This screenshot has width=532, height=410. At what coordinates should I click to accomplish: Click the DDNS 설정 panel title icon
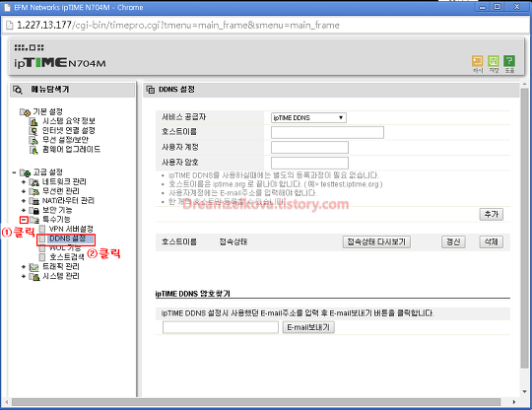tap(151, 90)
